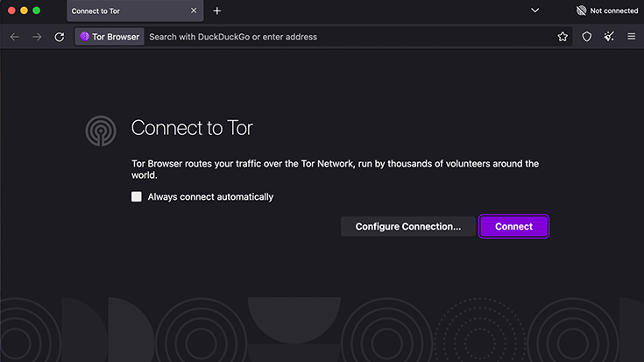Reload the current page
The height and width of the screenshot is (362, 644).
[60, 37]
